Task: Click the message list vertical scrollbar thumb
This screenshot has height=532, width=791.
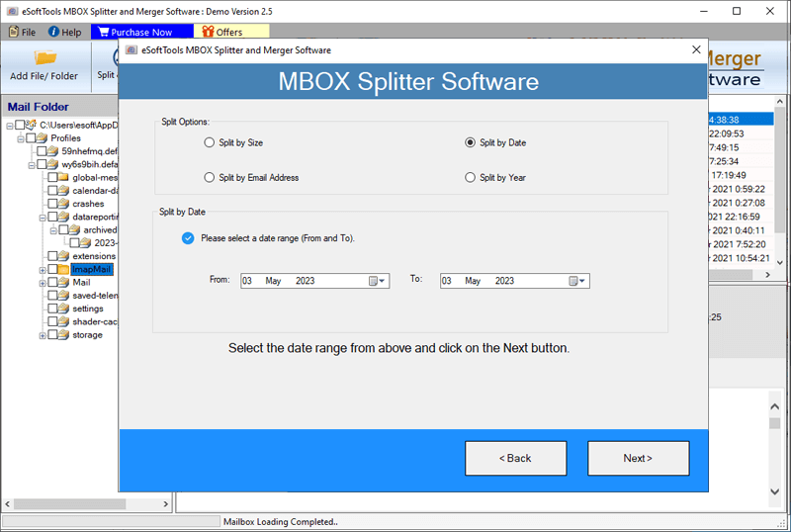Action: 780,170
